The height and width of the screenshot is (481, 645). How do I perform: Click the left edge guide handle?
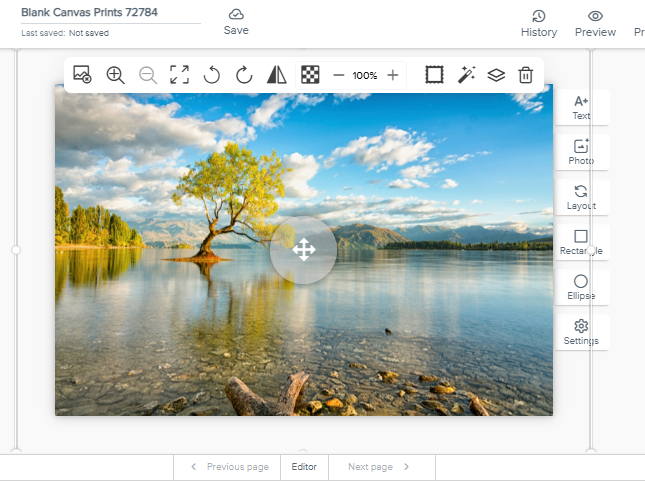click(x=16, y=250)
